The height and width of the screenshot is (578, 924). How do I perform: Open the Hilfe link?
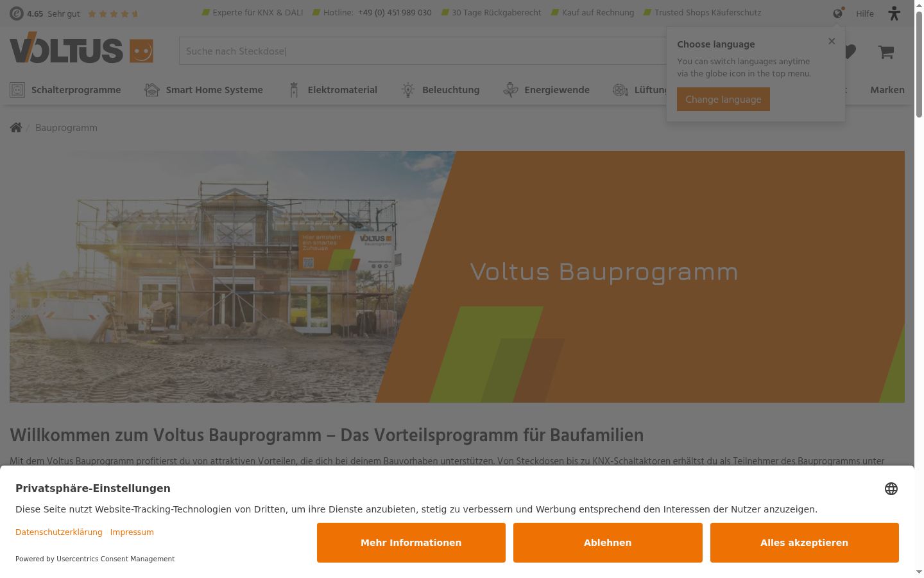click(865, 13)
